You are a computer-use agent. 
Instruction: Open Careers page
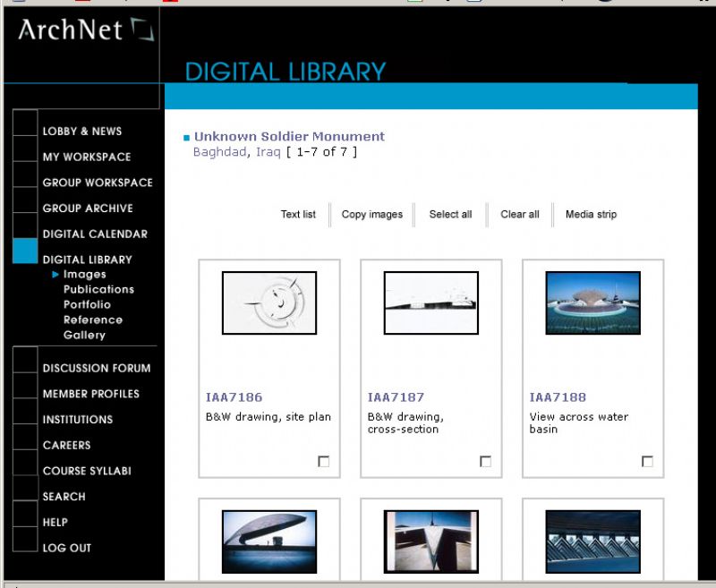click(66, 445)
